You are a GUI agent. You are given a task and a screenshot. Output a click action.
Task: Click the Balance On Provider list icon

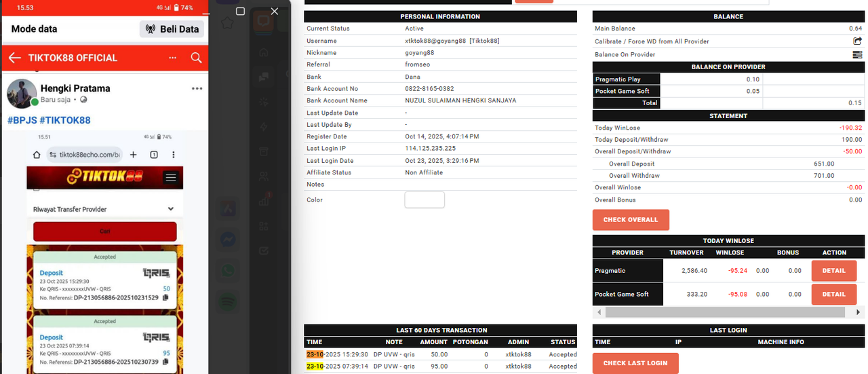pos(857,54)
